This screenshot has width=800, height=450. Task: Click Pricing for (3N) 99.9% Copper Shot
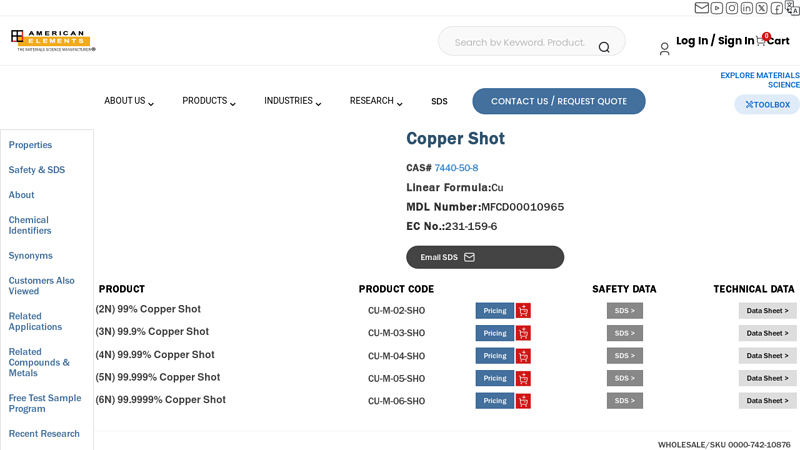[x=495, y=333]
